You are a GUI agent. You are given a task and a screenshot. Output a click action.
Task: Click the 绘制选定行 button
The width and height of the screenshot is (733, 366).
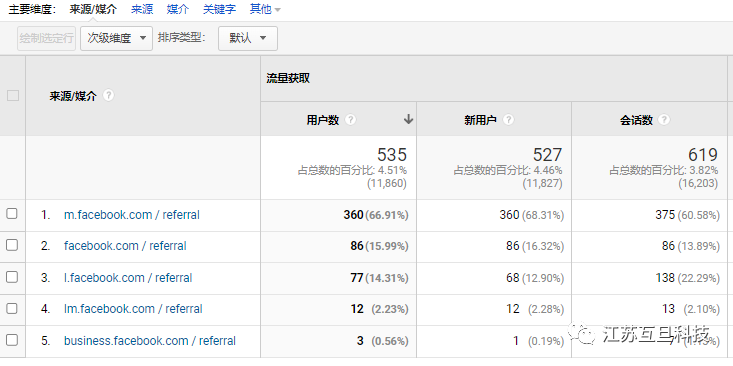click(x=46, y=38)
